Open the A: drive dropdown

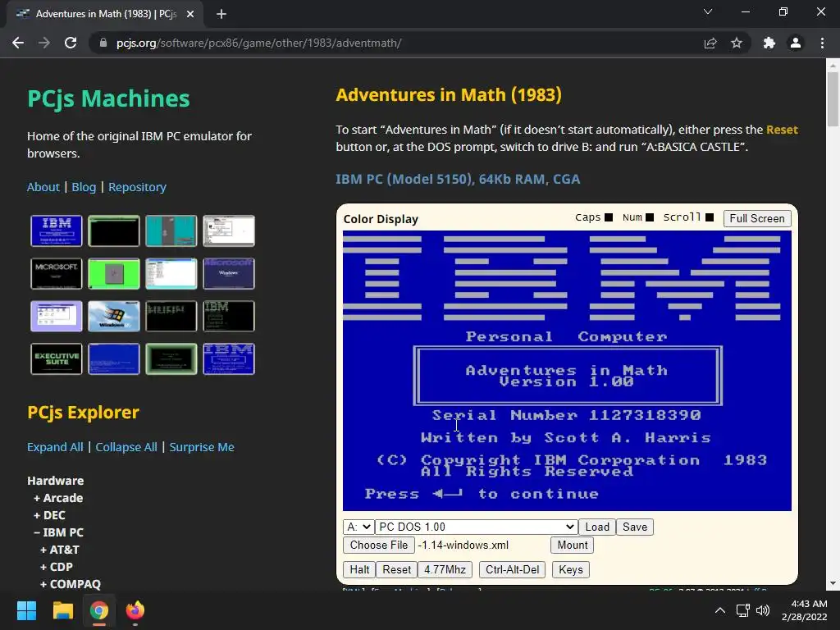358,527
